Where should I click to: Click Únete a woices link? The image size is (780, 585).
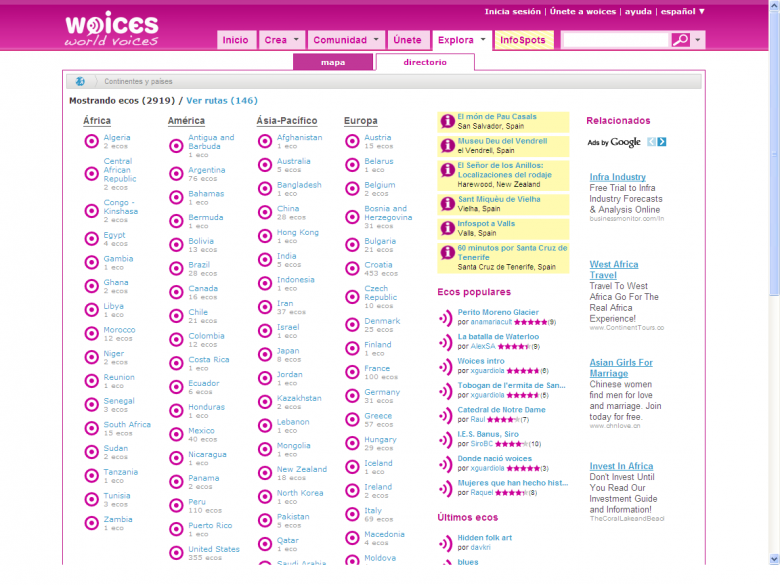[583, 11]
